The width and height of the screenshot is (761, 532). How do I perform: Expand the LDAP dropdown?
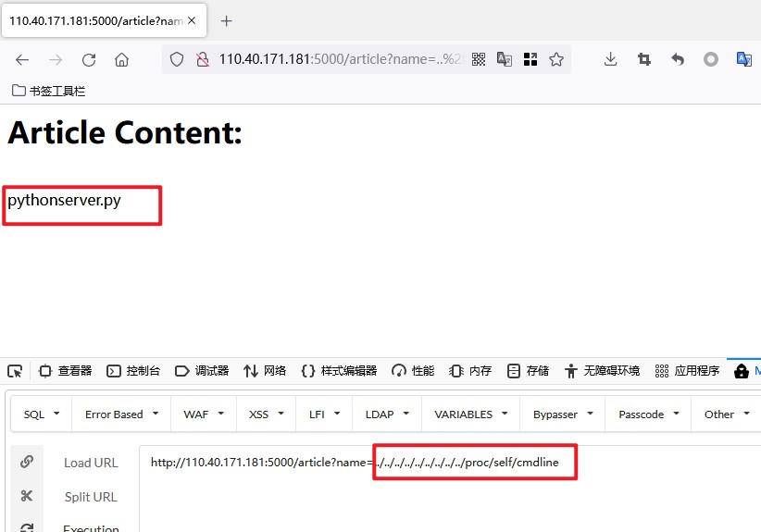(x=387, y=414)
